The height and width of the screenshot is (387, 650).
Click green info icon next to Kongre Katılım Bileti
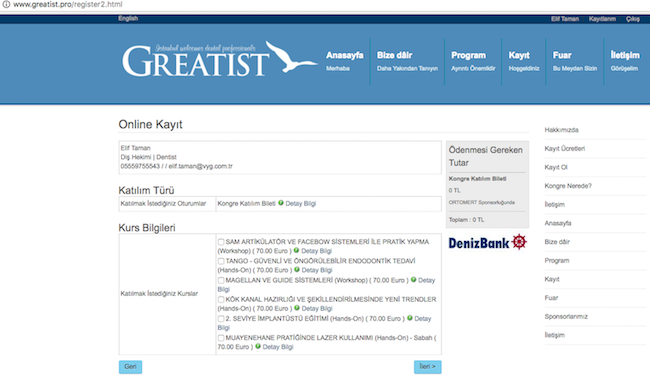pos(281,203)
